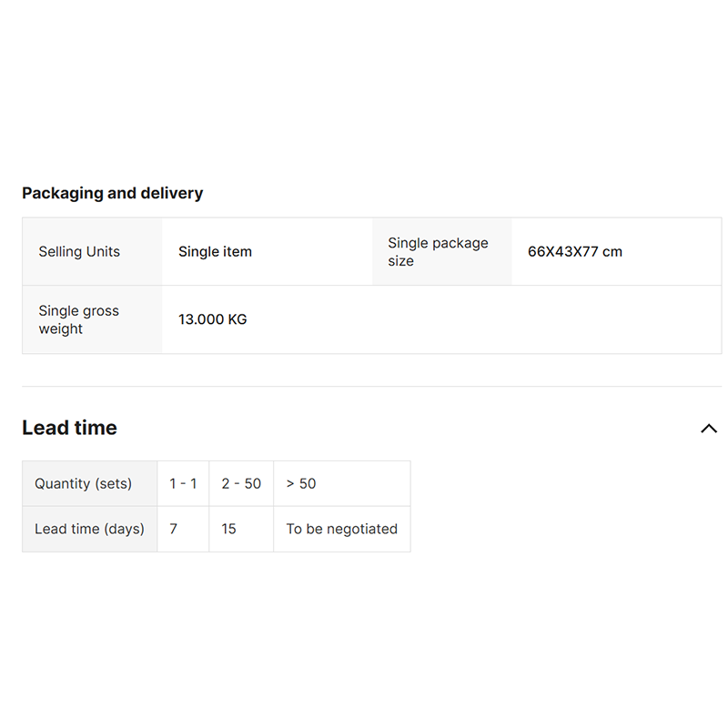
Task: Select the 2 - 50 quantity range
Action: tap(241, 483)
